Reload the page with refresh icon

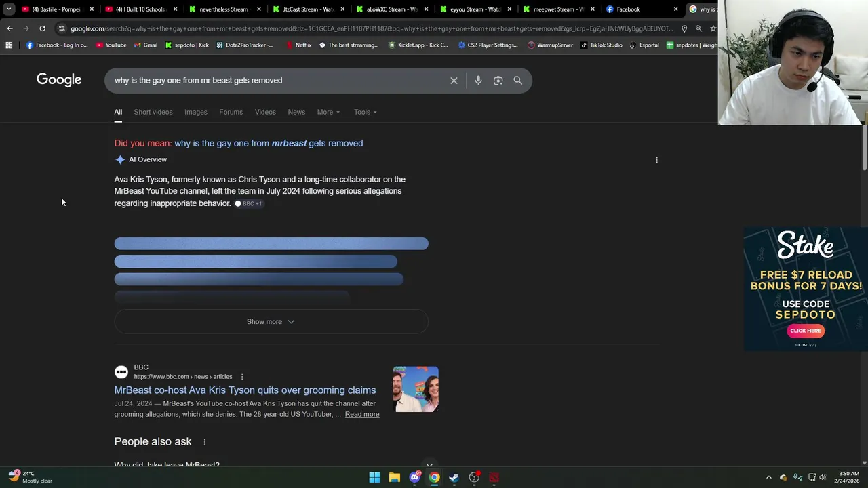[42, 28]
